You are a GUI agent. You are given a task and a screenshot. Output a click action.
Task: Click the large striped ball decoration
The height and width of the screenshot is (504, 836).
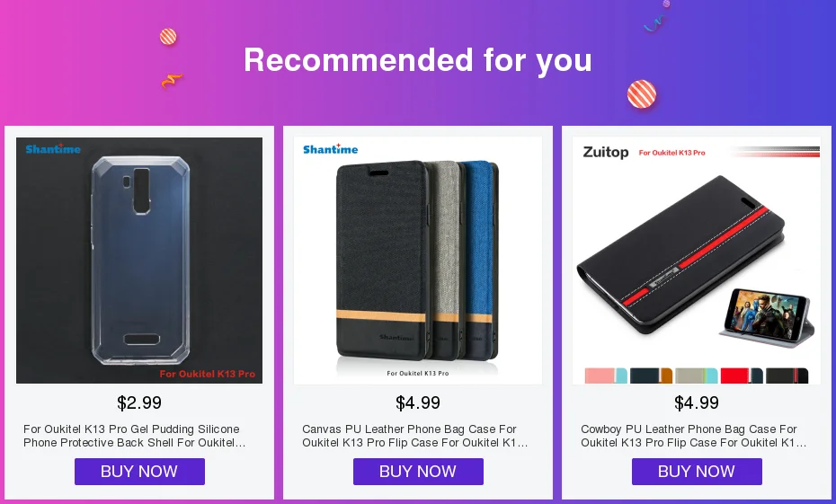click(x=642, y=94)
